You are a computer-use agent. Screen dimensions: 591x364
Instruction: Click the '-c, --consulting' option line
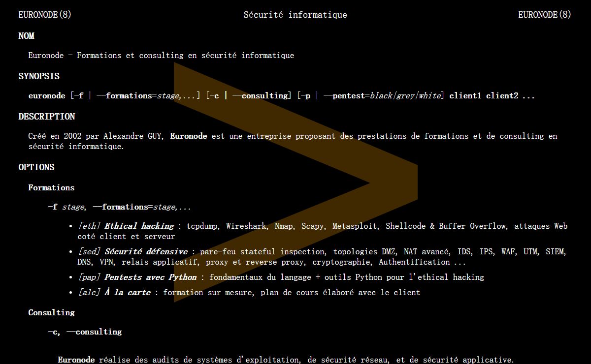85,332
